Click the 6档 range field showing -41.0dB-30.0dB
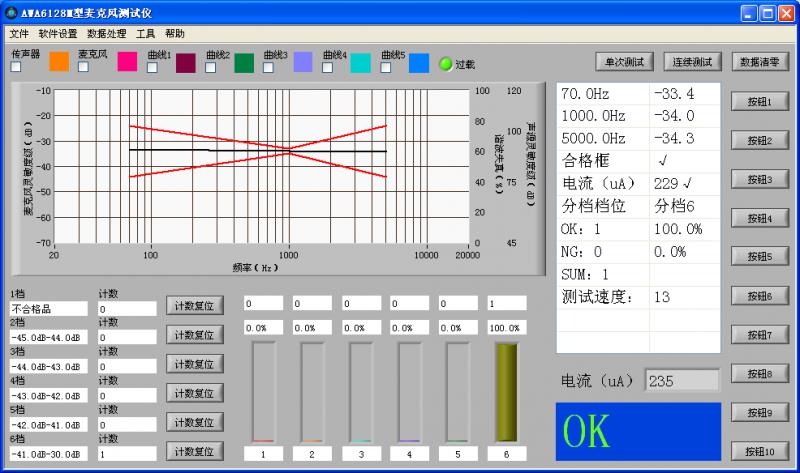This screenshot has height=473, width=800. point(49,453)
